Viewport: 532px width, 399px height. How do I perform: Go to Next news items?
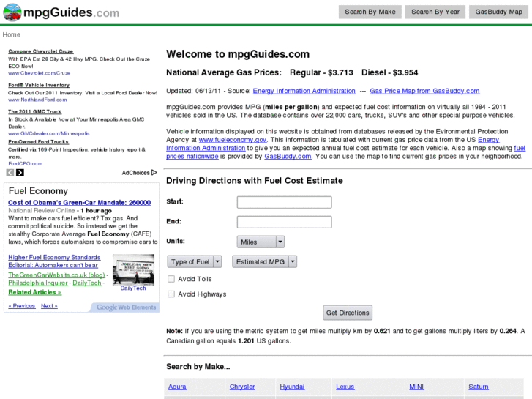click(49, 306)
